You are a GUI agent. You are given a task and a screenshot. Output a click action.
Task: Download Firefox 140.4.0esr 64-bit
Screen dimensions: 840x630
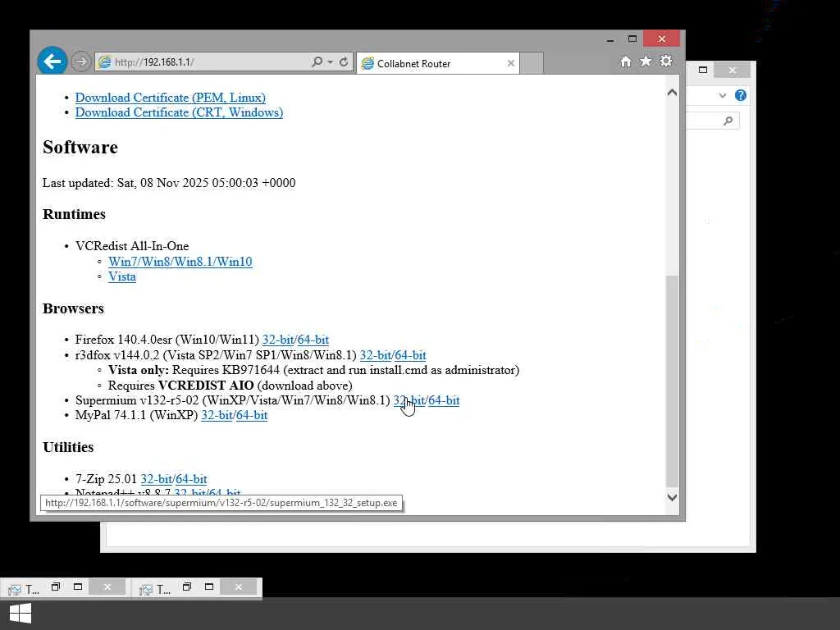click(x=313, y=340)
